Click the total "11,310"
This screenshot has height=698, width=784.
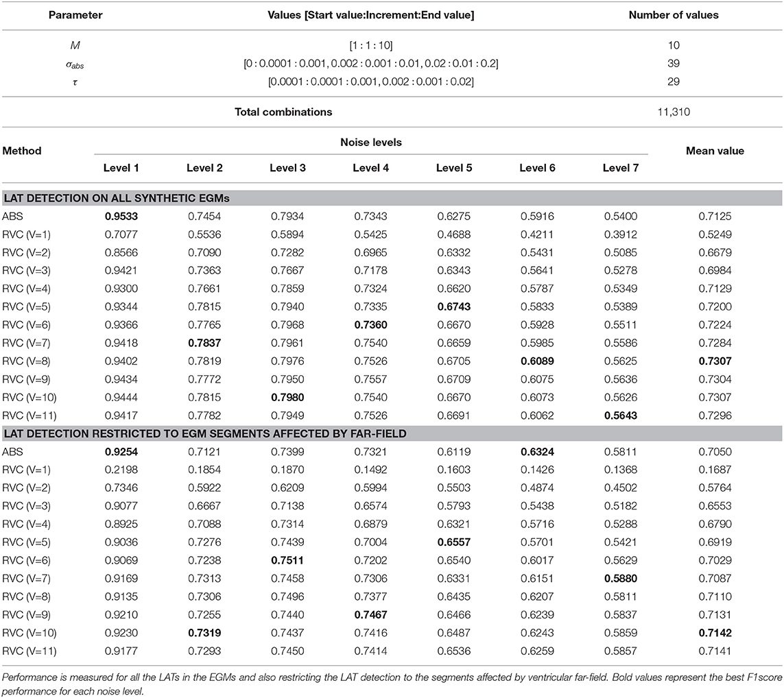click(674, 112)
